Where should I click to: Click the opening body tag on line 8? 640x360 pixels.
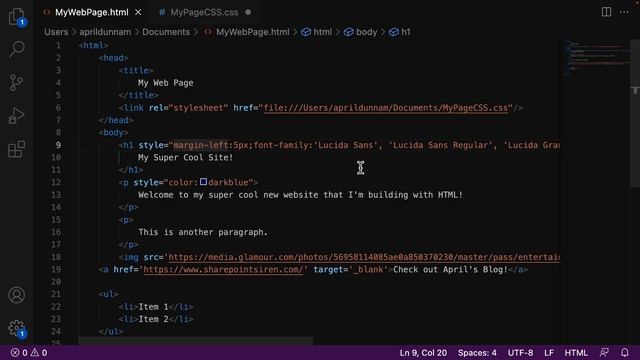click(x=113, y=133)
